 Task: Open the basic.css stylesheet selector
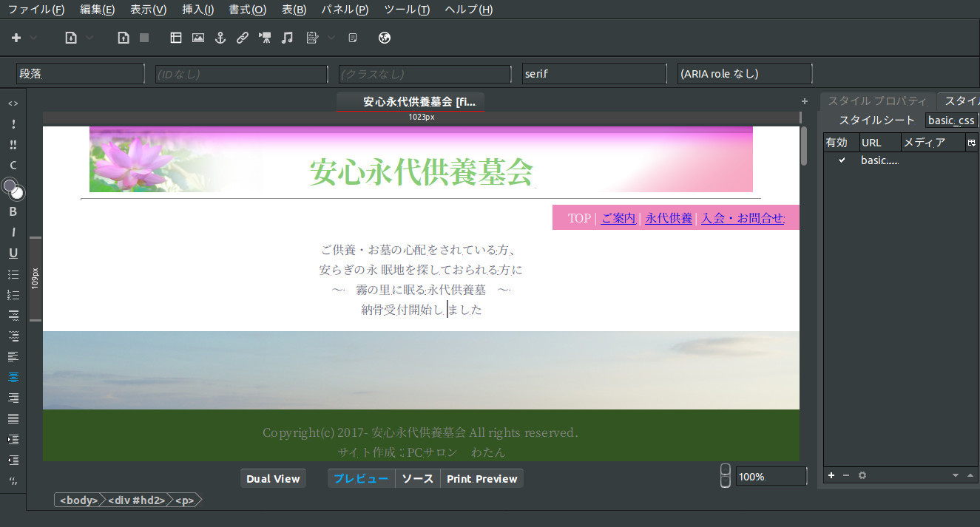(952, 120)
